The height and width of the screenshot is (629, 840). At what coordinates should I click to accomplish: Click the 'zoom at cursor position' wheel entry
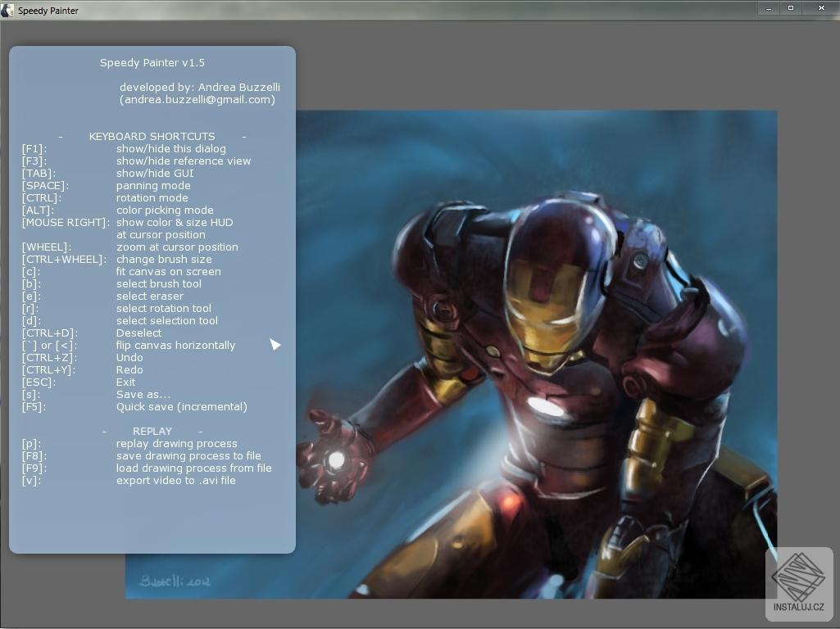click(178, 247)
